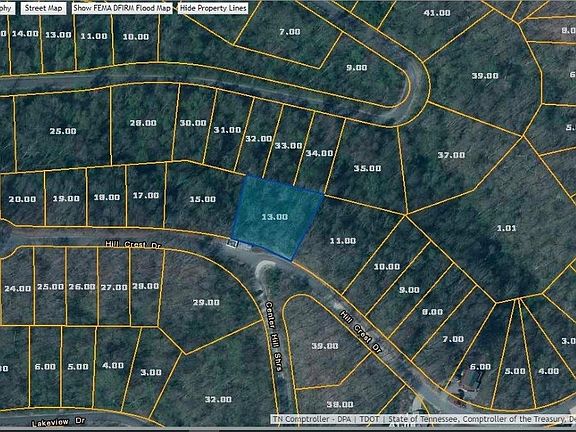Select parcel 9.00 near the road loop
The image size is (576, 432).
coord(357,68)
